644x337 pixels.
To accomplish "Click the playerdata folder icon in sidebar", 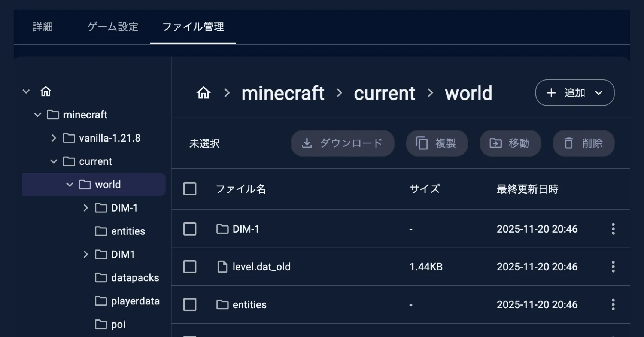I will click(101, 301).
